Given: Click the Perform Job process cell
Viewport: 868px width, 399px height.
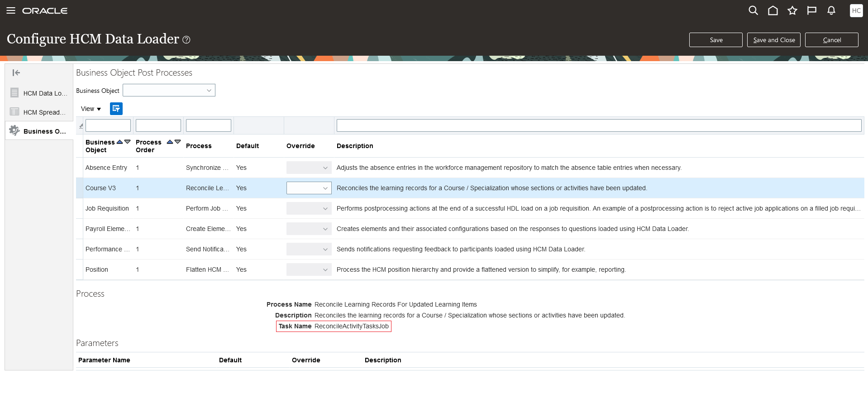Looking at the screenshot, I should click(x=207, y=208).
